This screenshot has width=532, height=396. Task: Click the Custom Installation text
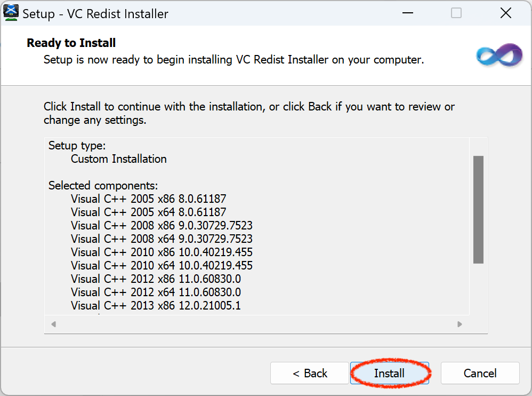[119, 159]
